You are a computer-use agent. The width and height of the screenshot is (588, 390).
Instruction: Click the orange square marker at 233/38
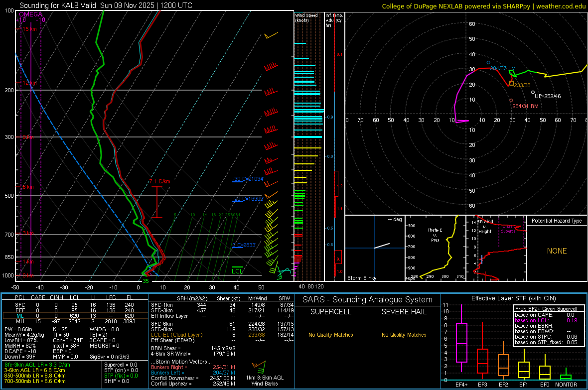coord(511,83)
